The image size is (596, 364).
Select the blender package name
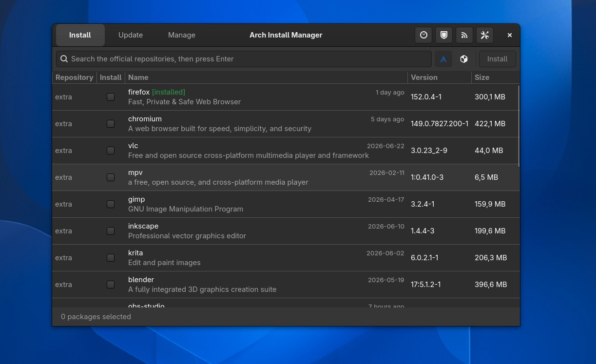tap(141, 280)
